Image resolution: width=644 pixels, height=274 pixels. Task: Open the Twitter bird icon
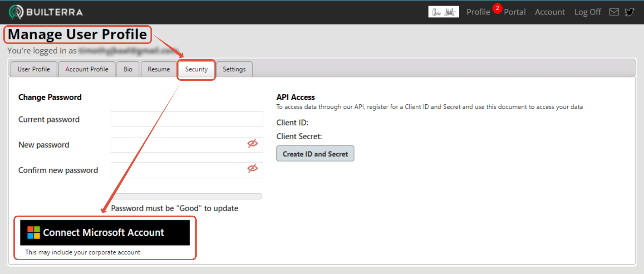[x=629, y=12]
